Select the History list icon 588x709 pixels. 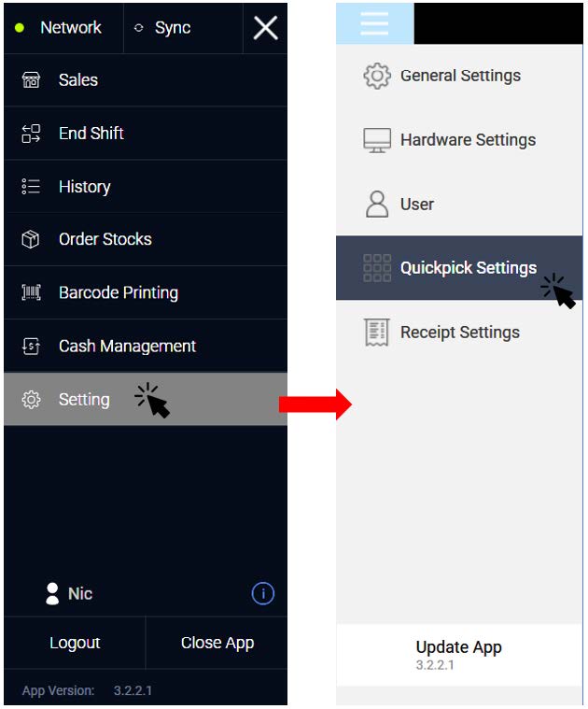(31, 186)
